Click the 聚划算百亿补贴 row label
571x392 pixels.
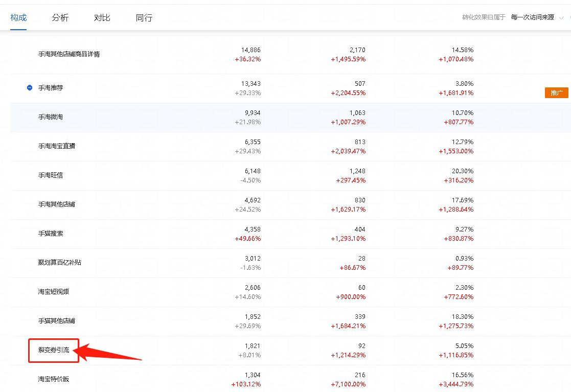(x=59, y=263)
